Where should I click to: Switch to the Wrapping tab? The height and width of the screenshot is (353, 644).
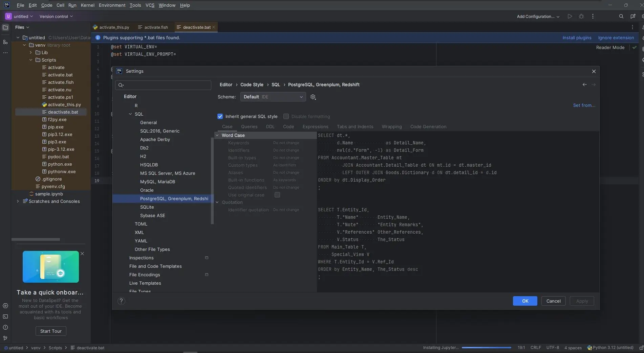tap(392, 127)
